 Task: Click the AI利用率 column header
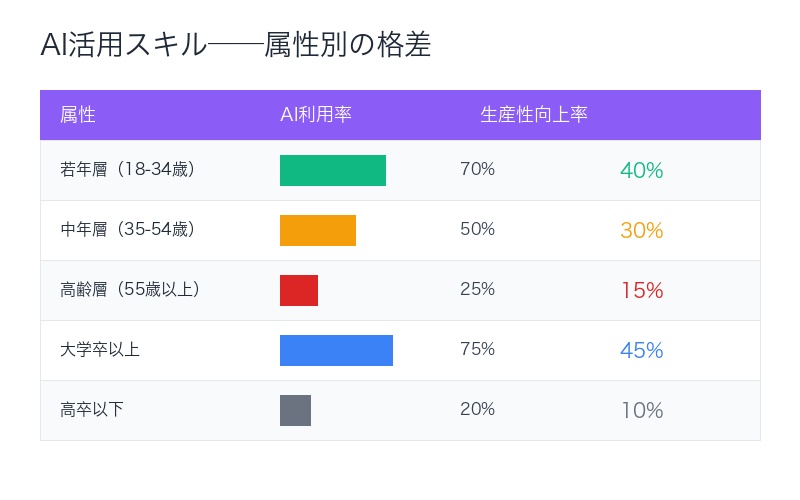click(315, 115)
